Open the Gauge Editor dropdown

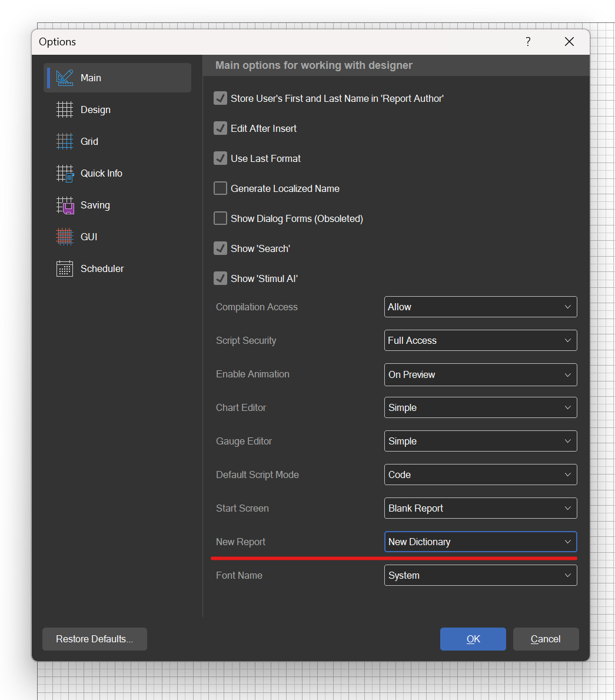pos(481,441)
